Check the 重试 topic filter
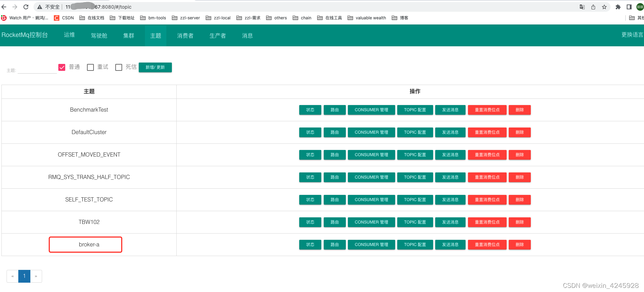This screenshot has height=292, width=644. click(x=90, y=67)
